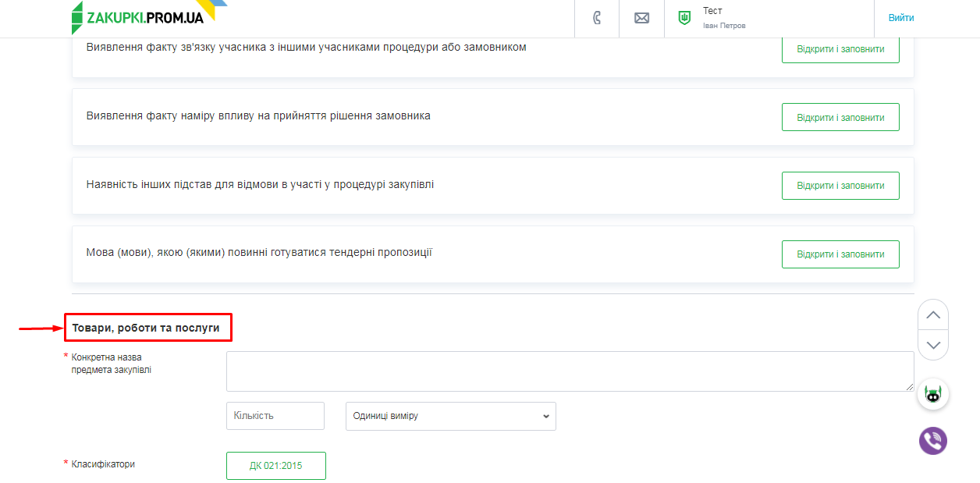Launch the purple Viber contact icon
The image size is (980, 483).
tap(933, 441)
